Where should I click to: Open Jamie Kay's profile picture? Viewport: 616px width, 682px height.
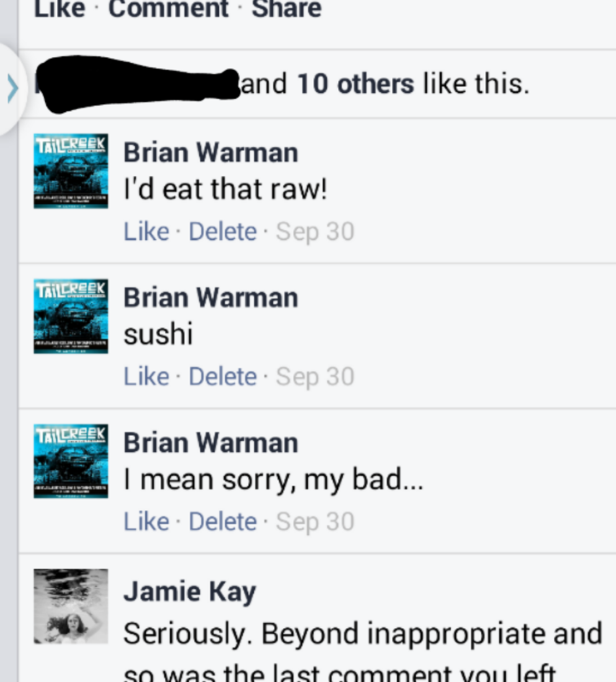point(71,606)
